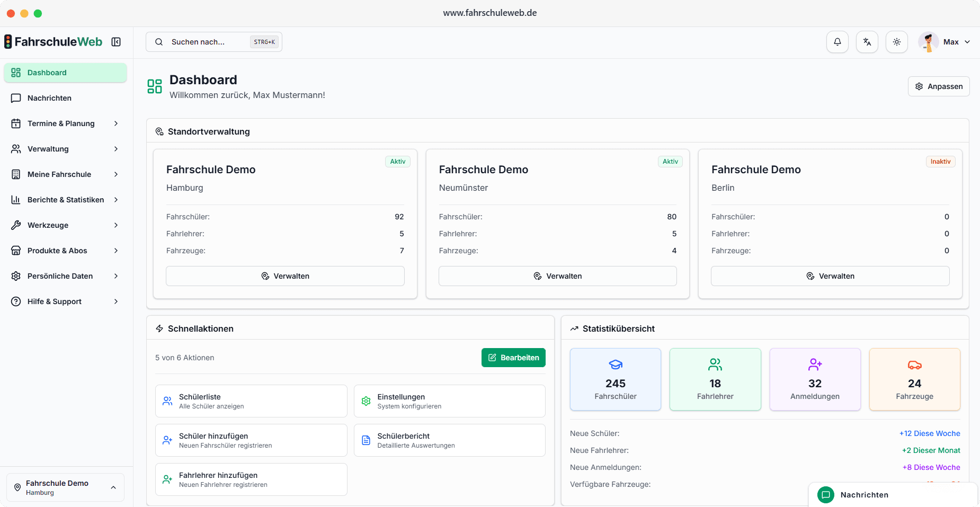Open the notifications bell icon
The image size is (980, 507).
point(838,41)
